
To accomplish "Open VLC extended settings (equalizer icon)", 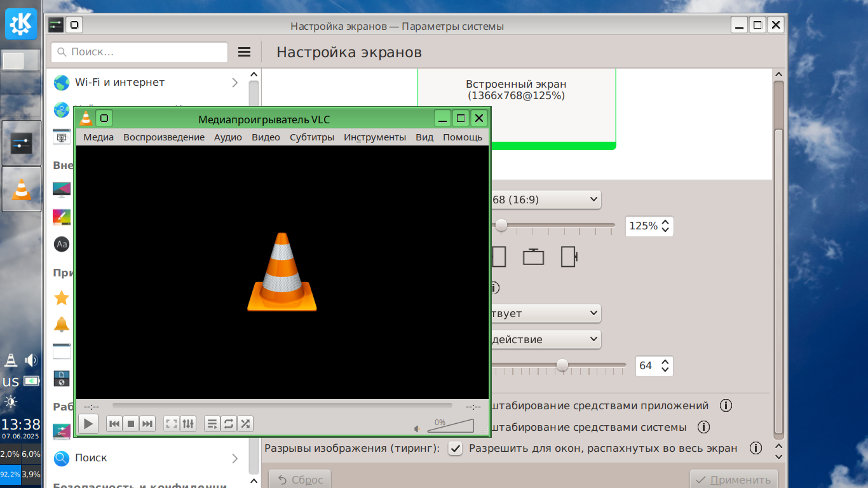I will (188, 424).
